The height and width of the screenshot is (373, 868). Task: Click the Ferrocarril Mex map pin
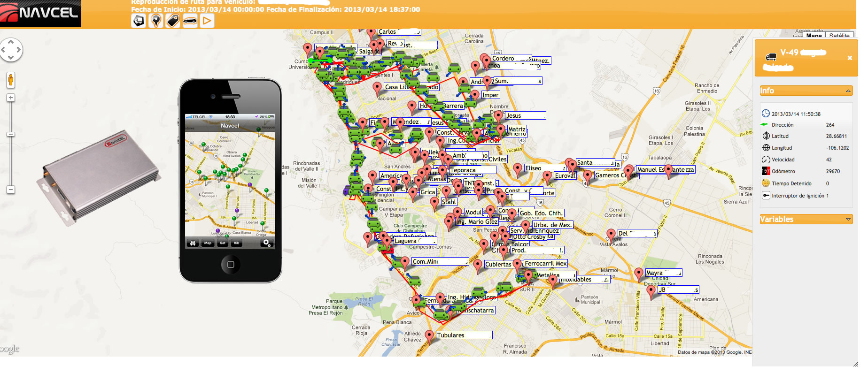tap(517, 265)
